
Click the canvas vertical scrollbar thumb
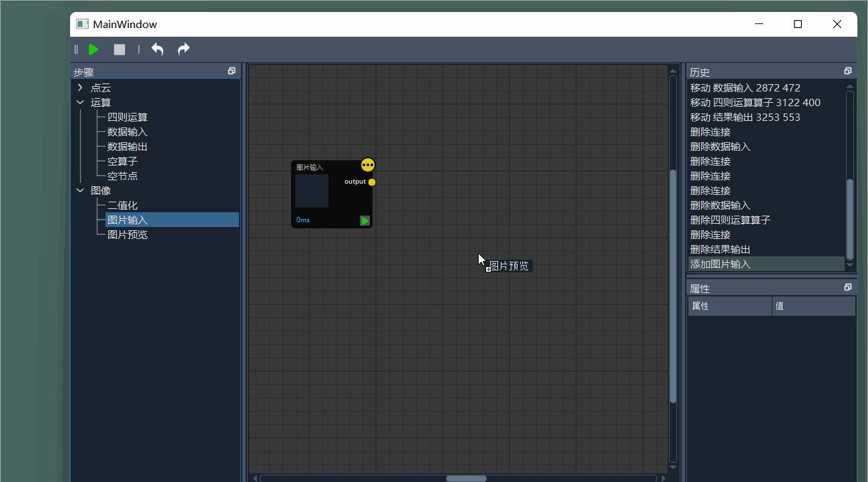coord(673,286)
